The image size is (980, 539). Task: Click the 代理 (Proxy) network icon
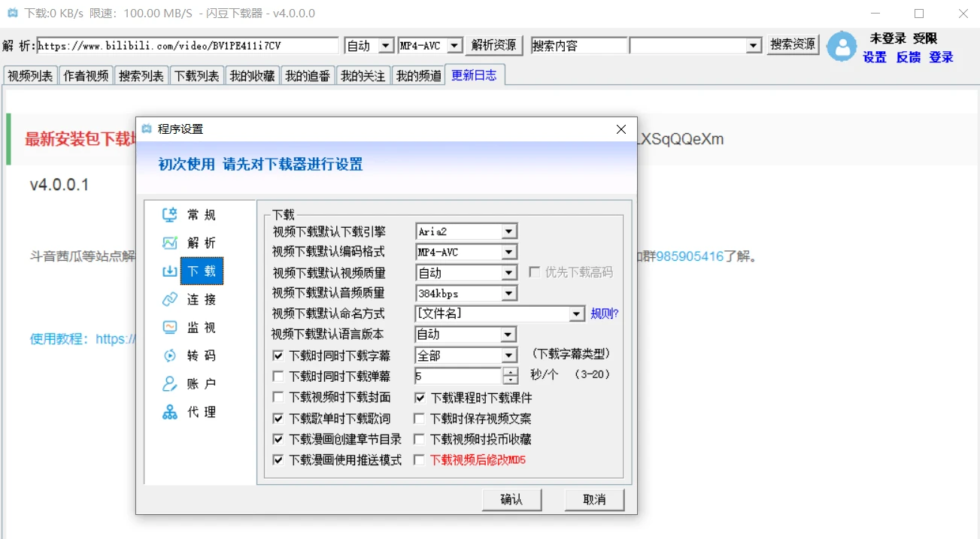pyautogui.click(x=170, y=412)
